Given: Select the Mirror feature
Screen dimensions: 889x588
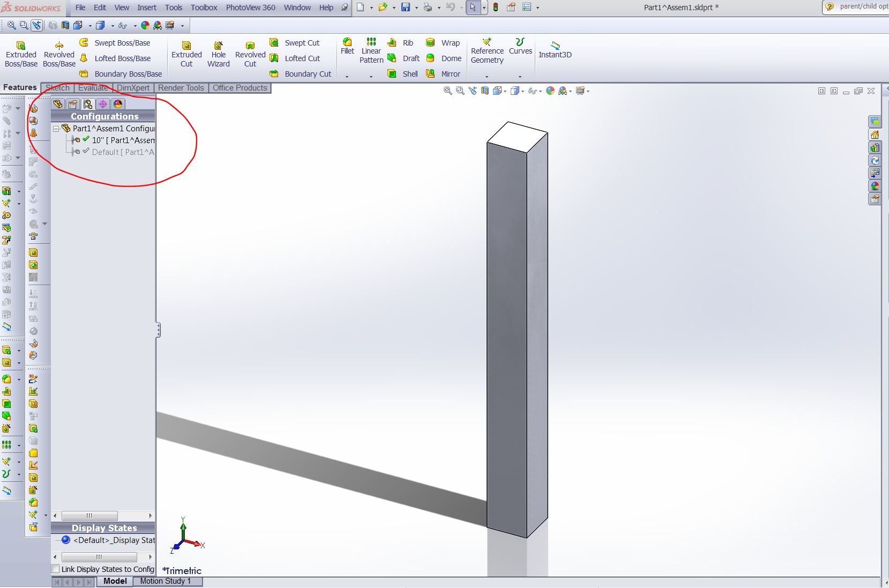Looking at the screenshot, I should click(x=443, y=74).
